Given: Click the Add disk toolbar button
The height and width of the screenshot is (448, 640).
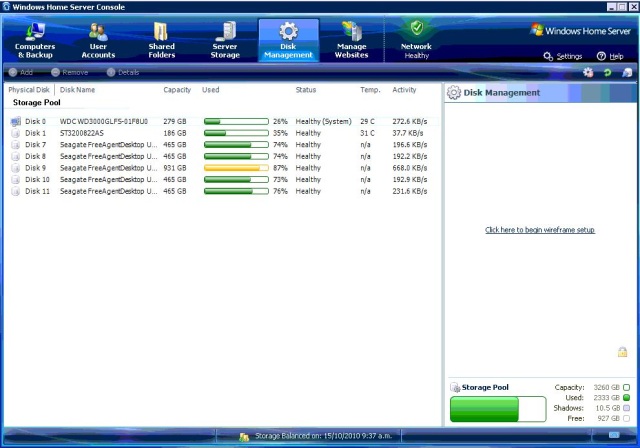Looking at the screenshot, I should 21,72.
